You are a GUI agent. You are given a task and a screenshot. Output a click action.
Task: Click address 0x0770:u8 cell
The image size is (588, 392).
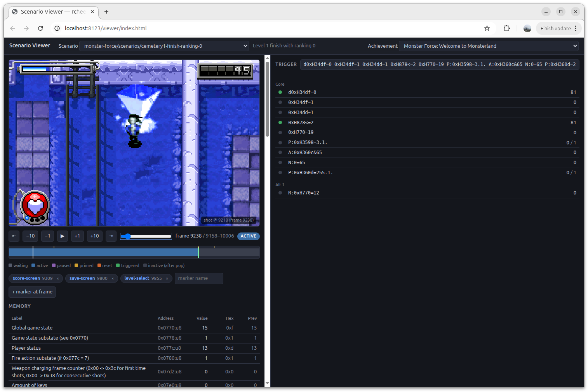click(x=169, y=328)
